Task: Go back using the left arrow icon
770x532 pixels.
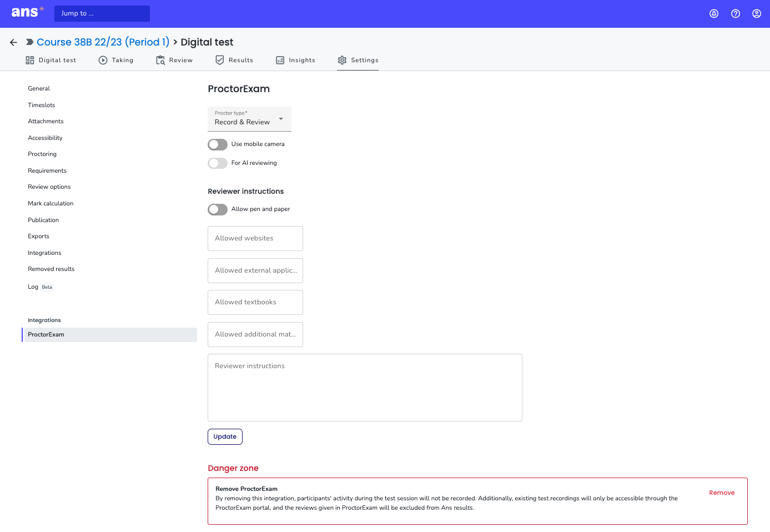Action: 14,42
